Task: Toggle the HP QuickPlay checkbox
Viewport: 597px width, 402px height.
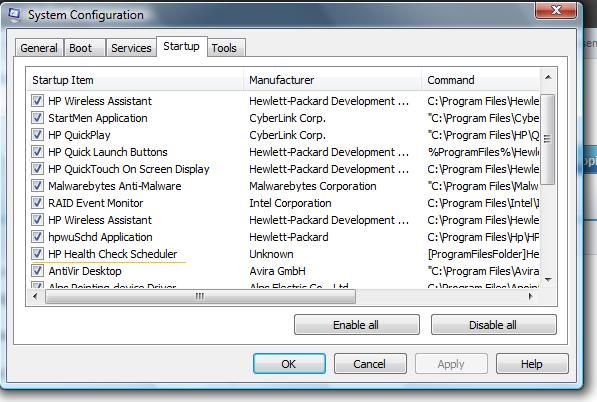Action: coord(37,135)
